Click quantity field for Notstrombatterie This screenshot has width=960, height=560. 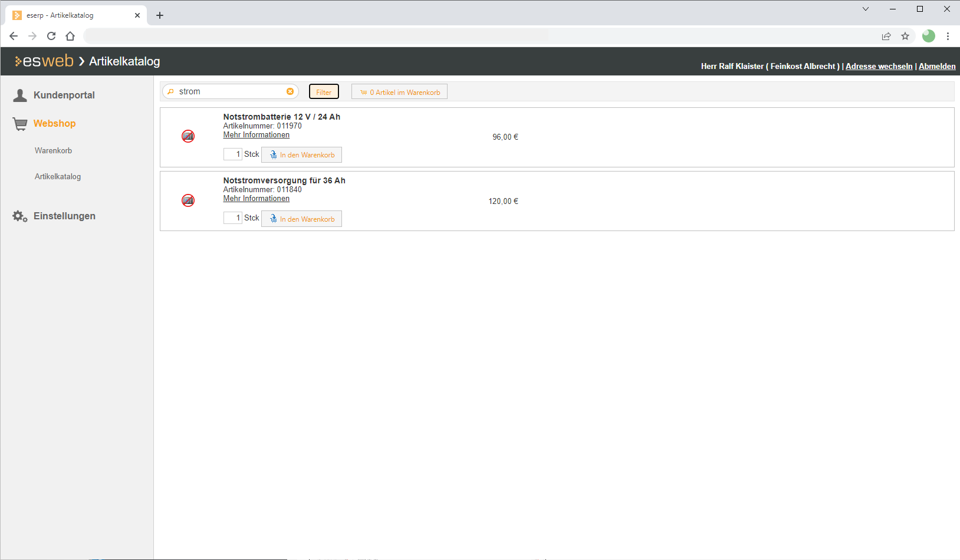(233, 154)
